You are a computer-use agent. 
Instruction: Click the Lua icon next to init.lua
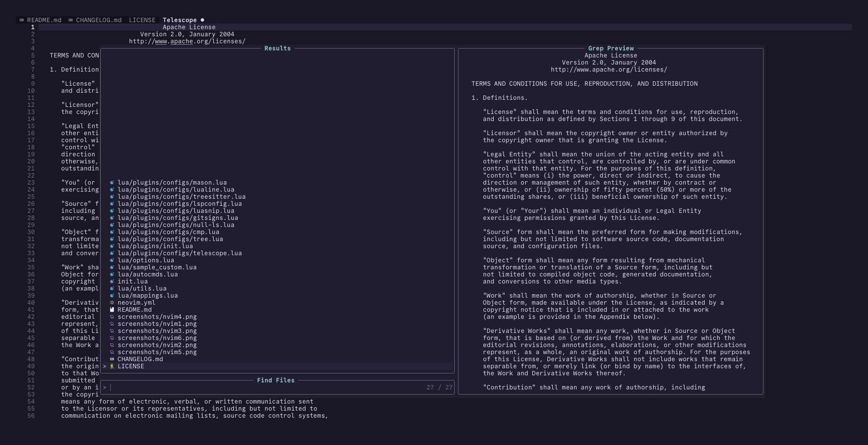112,282
